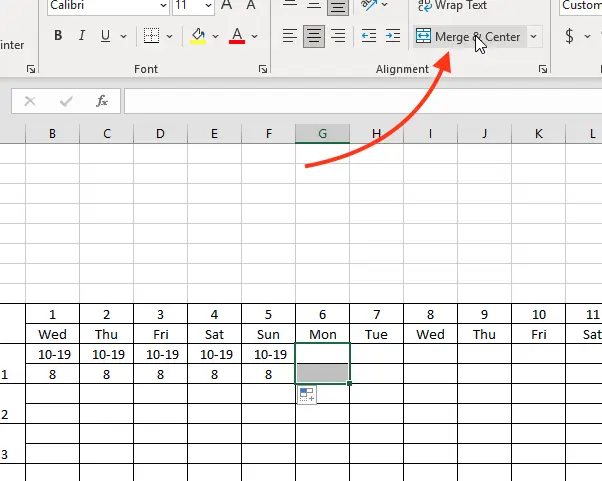Apply the yellow fill color

pos(197,37)
